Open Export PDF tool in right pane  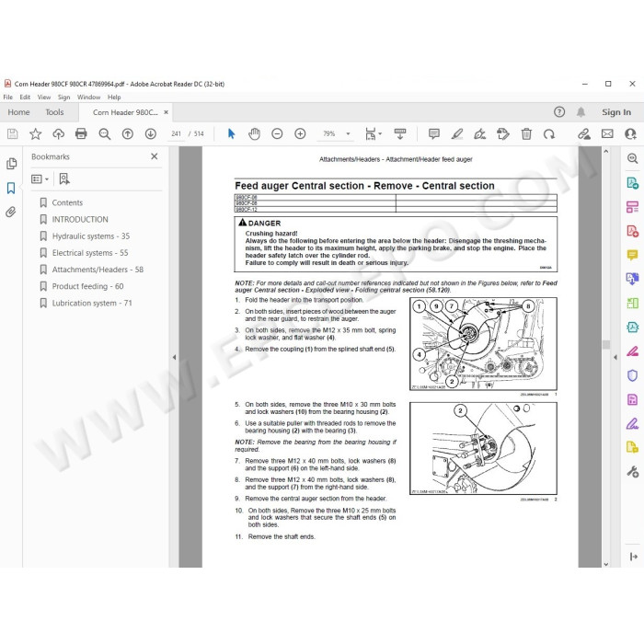pyautogui.click(x=632, y=182)
